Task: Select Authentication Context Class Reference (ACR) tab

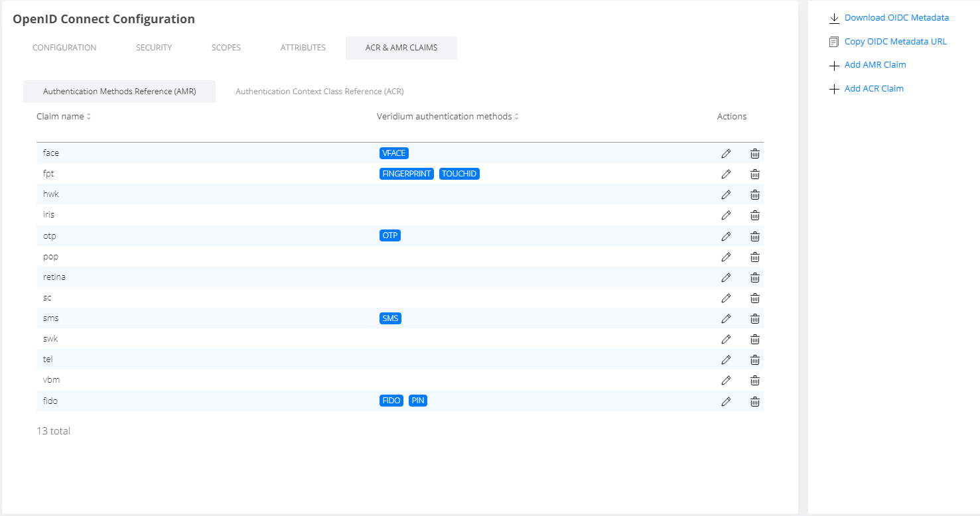Action: click(320, 92)
